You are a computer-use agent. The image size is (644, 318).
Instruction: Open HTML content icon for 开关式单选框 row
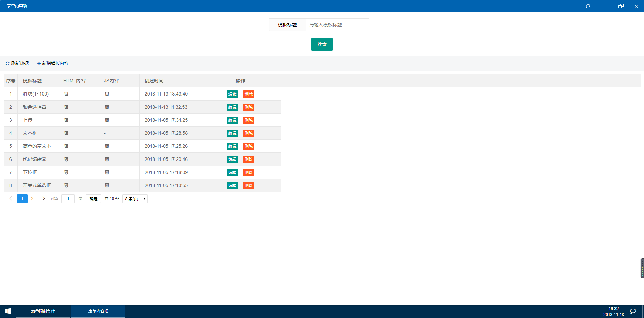pos(66,185)
